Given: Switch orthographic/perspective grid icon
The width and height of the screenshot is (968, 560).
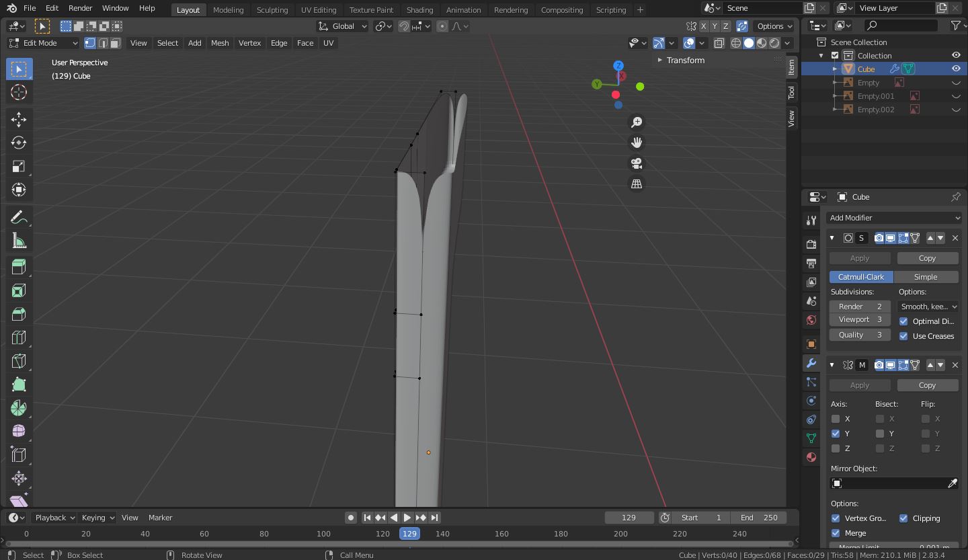Looking at the screenshot, I should click(x=636, y=184).
